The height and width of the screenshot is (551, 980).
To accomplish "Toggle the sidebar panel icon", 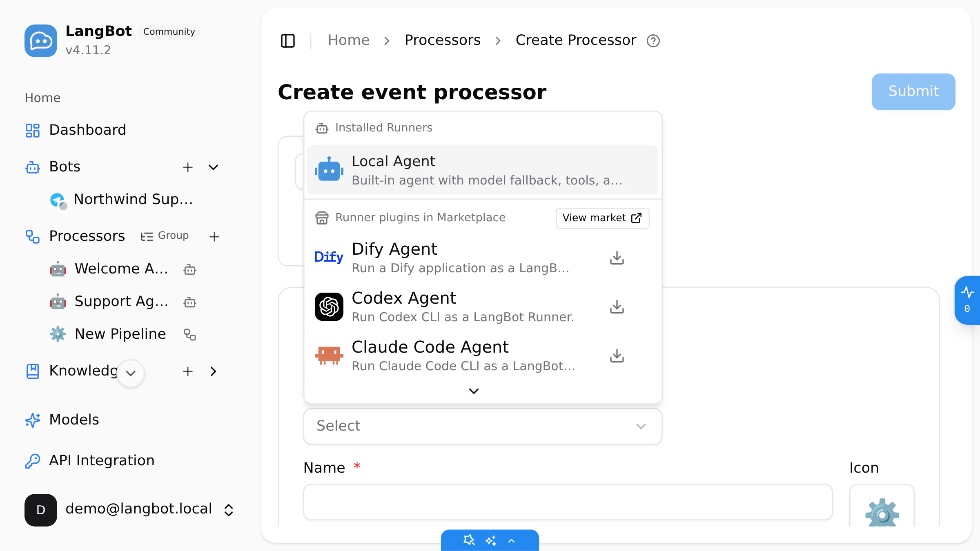I will (x=288, y=41).
